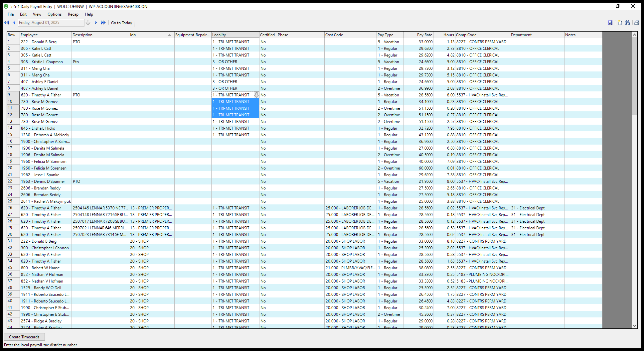Screen dimensions: 644x351
Task: Open the Options menu
Action: click(x=55, y=14)
